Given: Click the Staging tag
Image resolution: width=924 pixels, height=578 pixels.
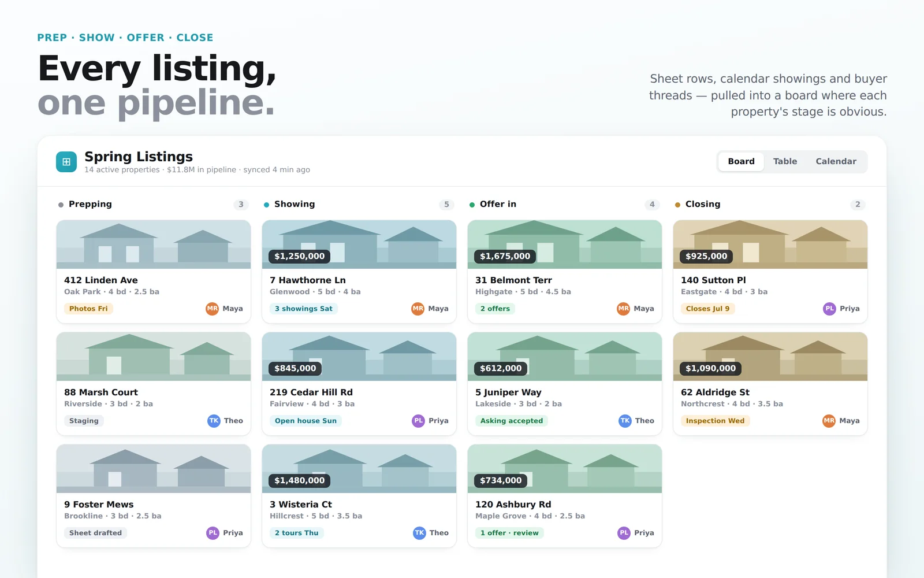Looking at the screenshot, I should pyautogui.click(x=84, y=421).
